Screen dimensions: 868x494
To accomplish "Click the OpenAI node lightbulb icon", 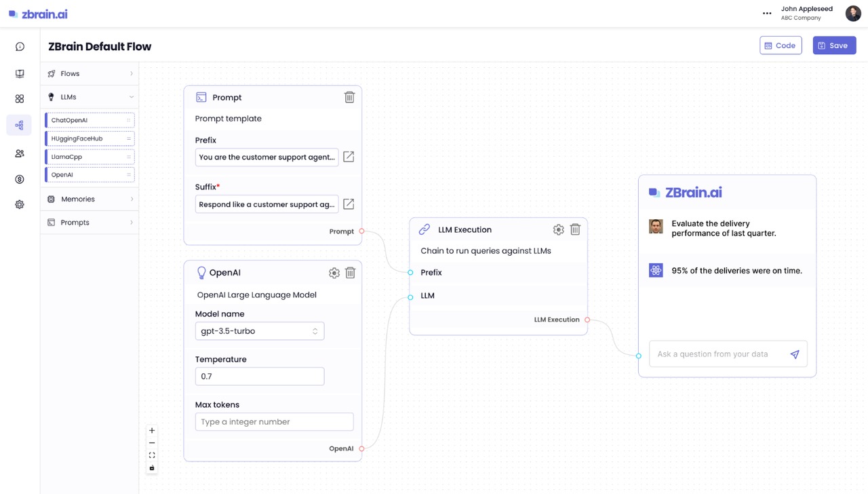I will [201, 273].
